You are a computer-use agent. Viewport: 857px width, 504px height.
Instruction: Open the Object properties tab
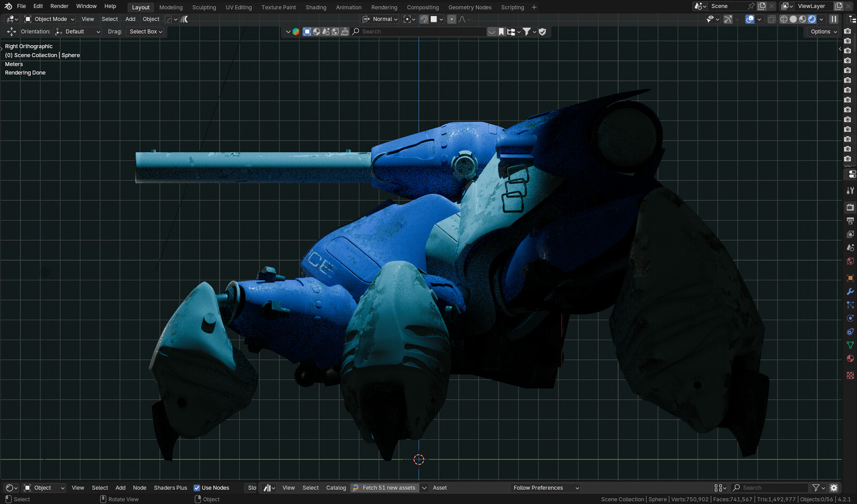tap(850, 278)
